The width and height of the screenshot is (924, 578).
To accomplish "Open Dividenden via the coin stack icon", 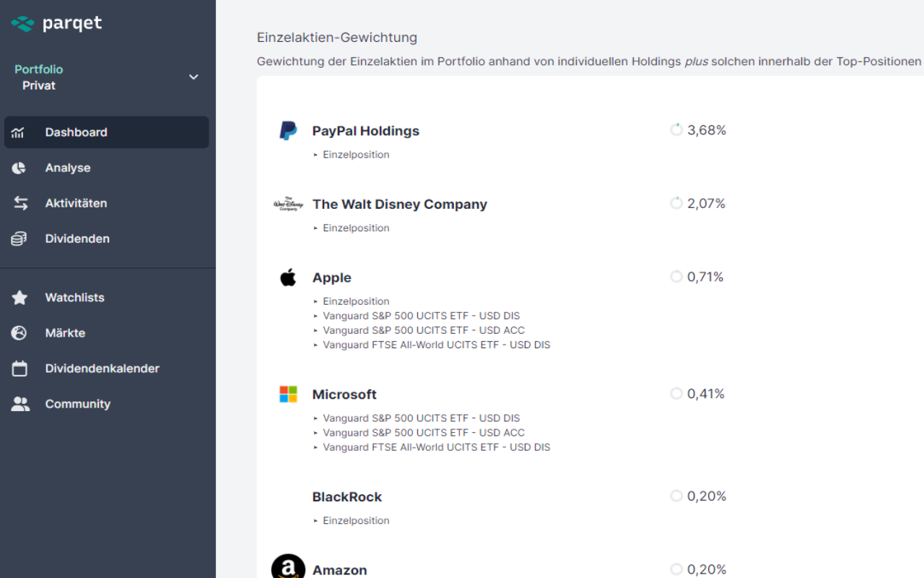I will click(18, 238).
